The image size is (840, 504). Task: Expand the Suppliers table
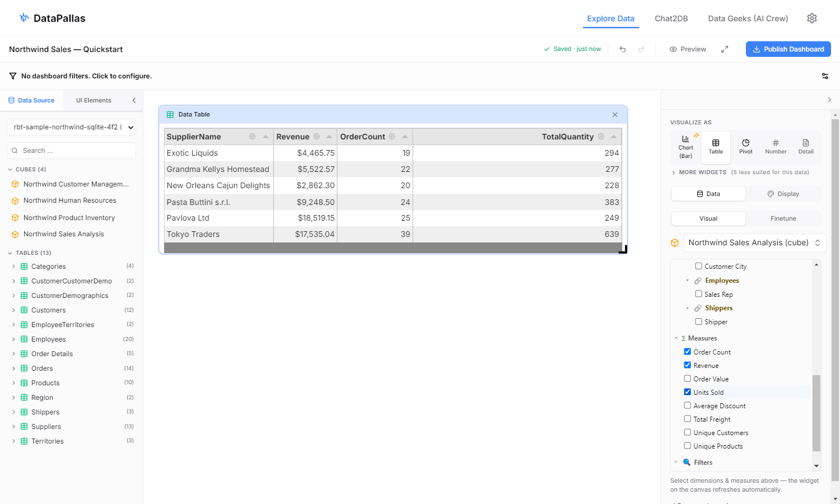(x=14, y=427)
